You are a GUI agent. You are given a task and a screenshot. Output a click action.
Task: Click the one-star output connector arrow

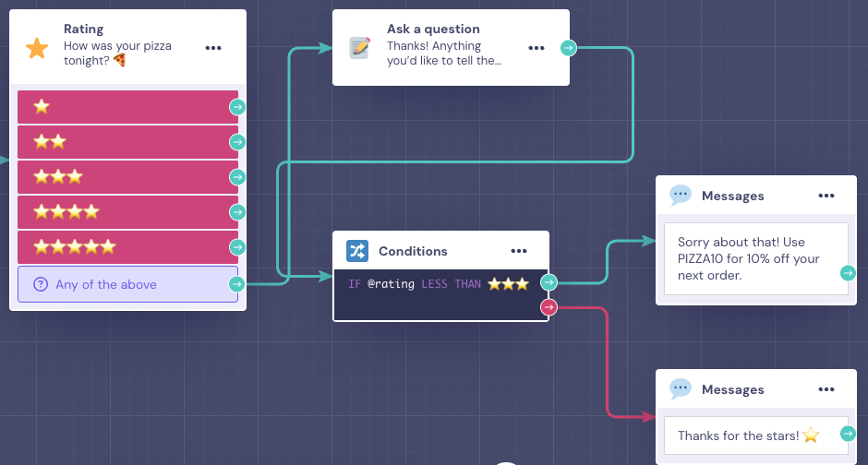tap(237, 107)
